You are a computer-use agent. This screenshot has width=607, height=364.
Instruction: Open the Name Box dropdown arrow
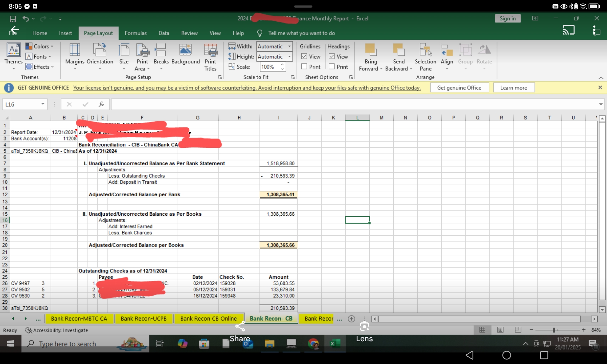[43, 104]
